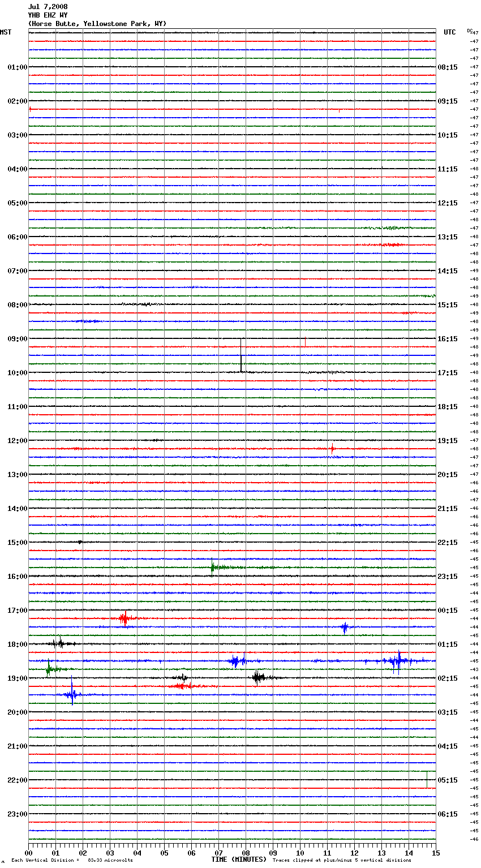Click the "15:00" MST hour label

point(18,543)
